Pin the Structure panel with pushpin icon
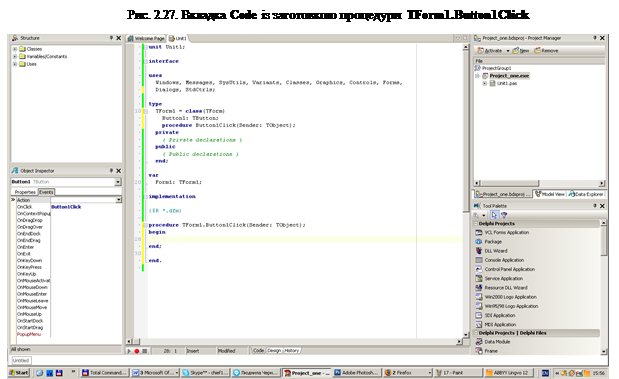This screenshot has width=619, height=379. click(111, 38)
